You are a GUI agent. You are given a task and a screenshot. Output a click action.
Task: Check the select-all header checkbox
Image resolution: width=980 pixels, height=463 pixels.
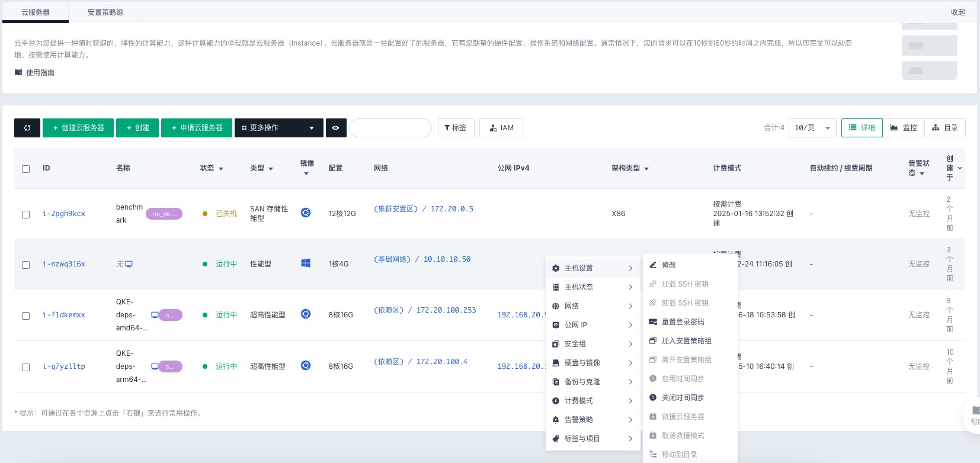26,169
